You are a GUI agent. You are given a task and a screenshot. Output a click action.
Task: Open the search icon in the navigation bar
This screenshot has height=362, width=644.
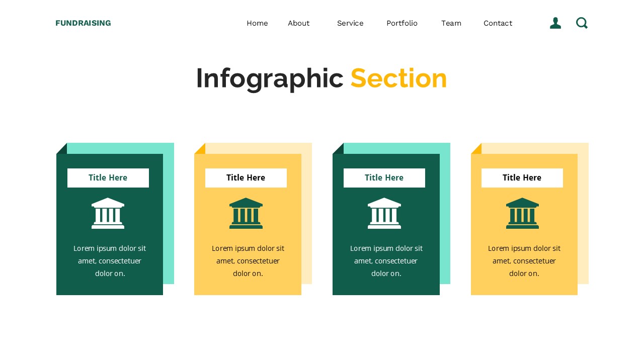tap(582, 23)
